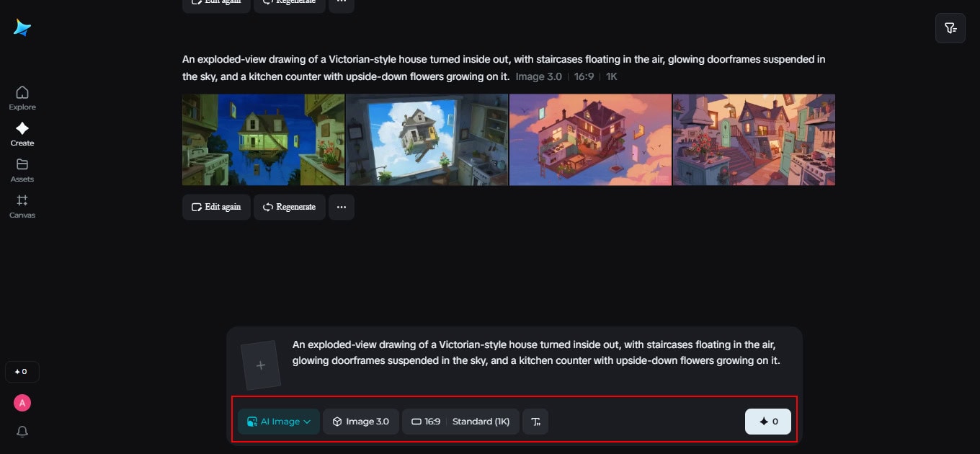Viewport: 980px width, 454px height.
Task: Open the Assets folder
Action: [22, 170]
